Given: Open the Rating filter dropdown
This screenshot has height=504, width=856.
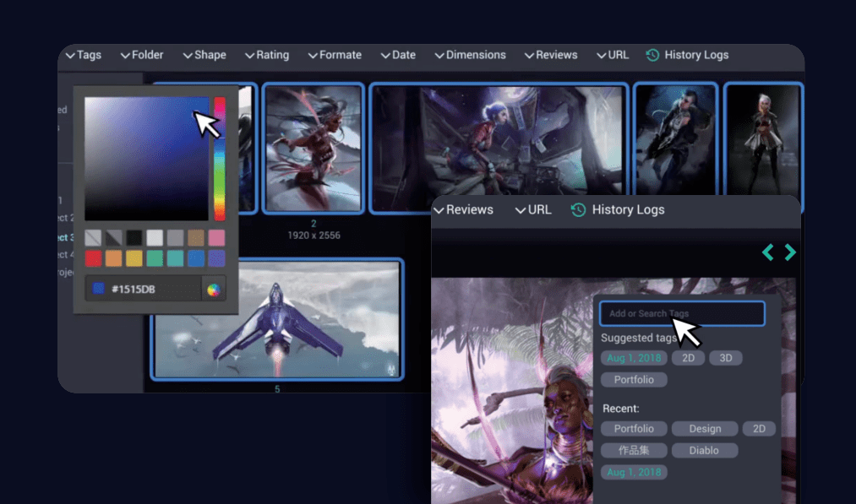Looking at the screenshot, I should click(x=267, y=55).
